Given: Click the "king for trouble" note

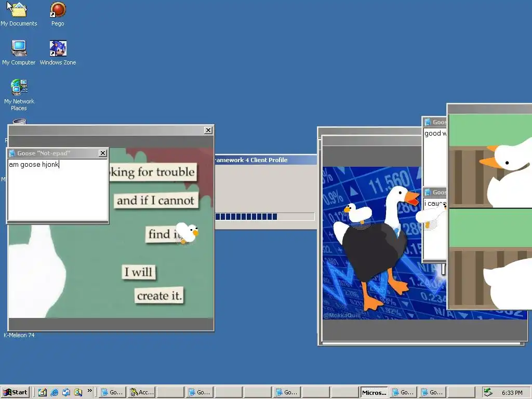Looking at the screenshot, I should click(152, 172).
